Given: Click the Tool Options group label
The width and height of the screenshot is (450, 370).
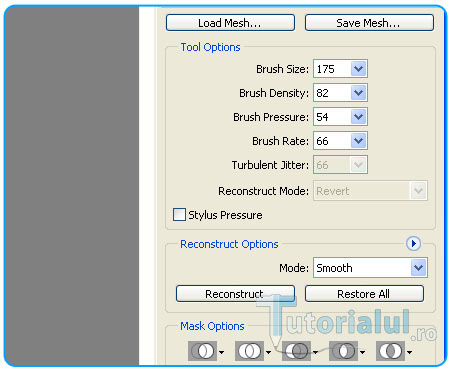Looking at the screenshot, I should tap(210, 47).
